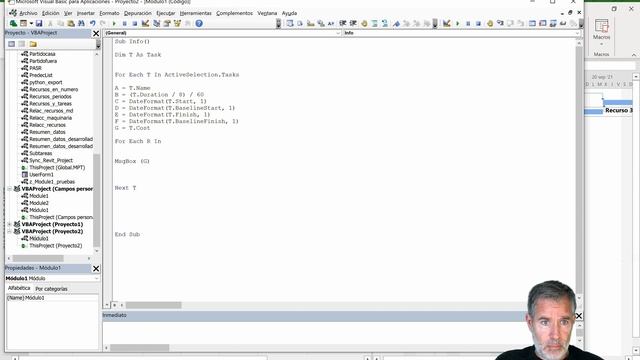Click the Inmediato pane horizontal scrollbar thumb
This screenshot has height=360, width=640.
(140, 348)
